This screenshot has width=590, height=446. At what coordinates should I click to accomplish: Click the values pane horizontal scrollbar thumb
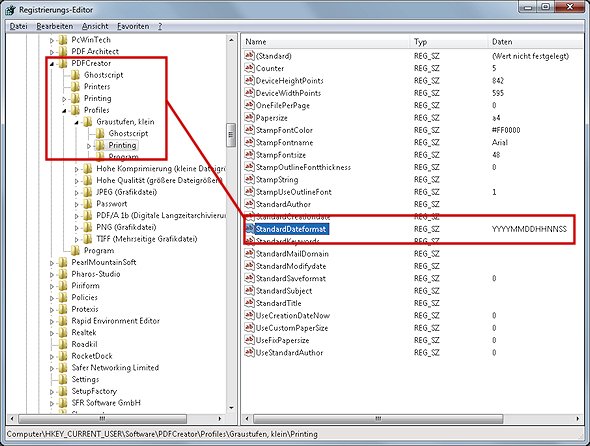[x=378, y=419]
